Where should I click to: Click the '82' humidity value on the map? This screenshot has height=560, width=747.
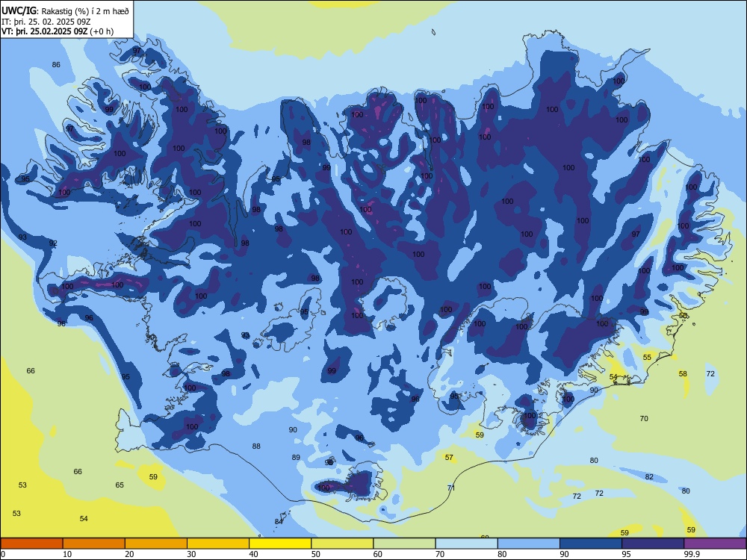coord(649,476)
